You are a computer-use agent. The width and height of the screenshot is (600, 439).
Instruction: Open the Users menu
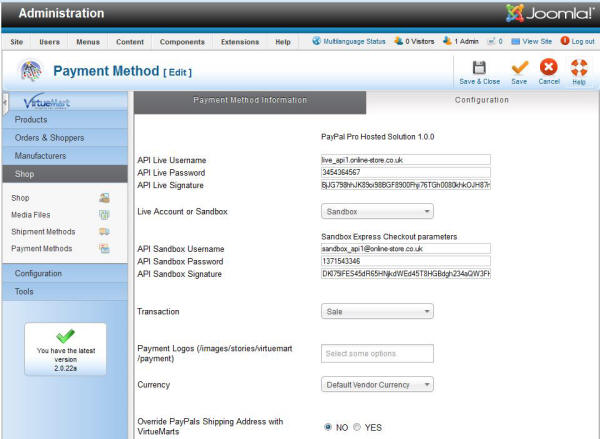coord(50,42)
